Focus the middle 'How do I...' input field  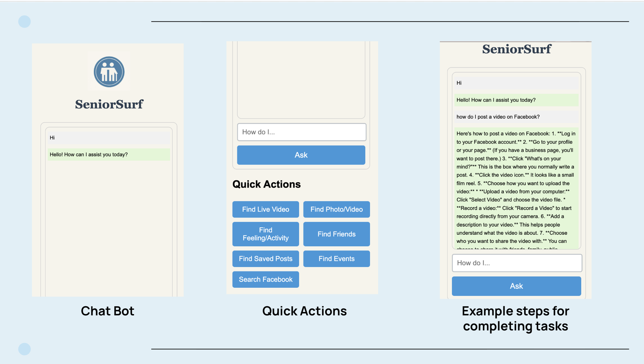pos(301,132)
